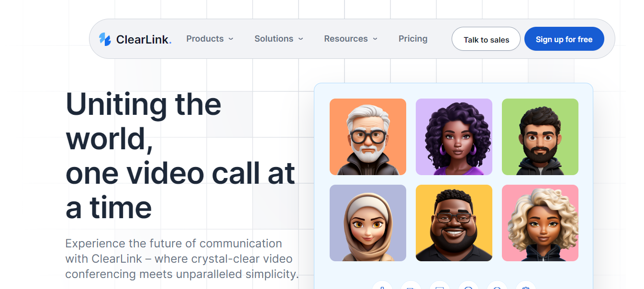This screenshot has height=289, width=644.
Task: Open the Pricing page
Action: click(x=413, y=39)
